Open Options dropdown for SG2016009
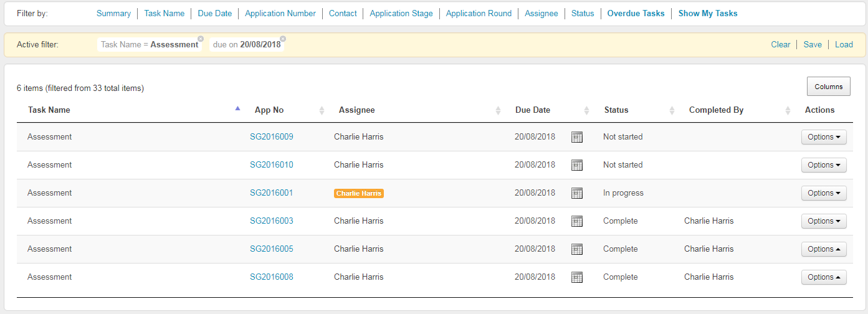 click(x=823, y=137)
